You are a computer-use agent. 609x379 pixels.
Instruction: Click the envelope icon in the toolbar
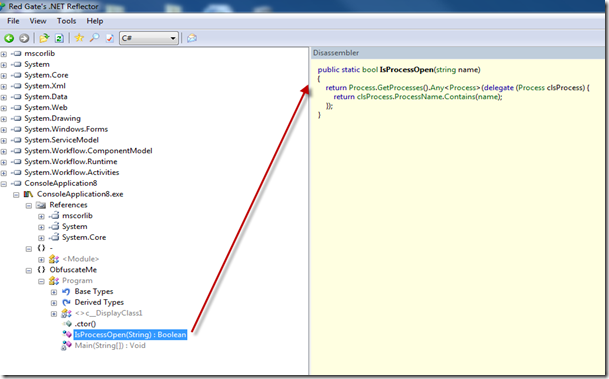192,38
